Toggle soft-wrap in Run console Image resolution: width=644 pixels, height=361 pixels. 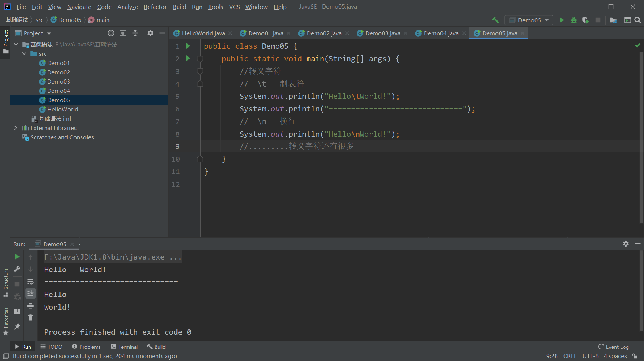[30, 282]
